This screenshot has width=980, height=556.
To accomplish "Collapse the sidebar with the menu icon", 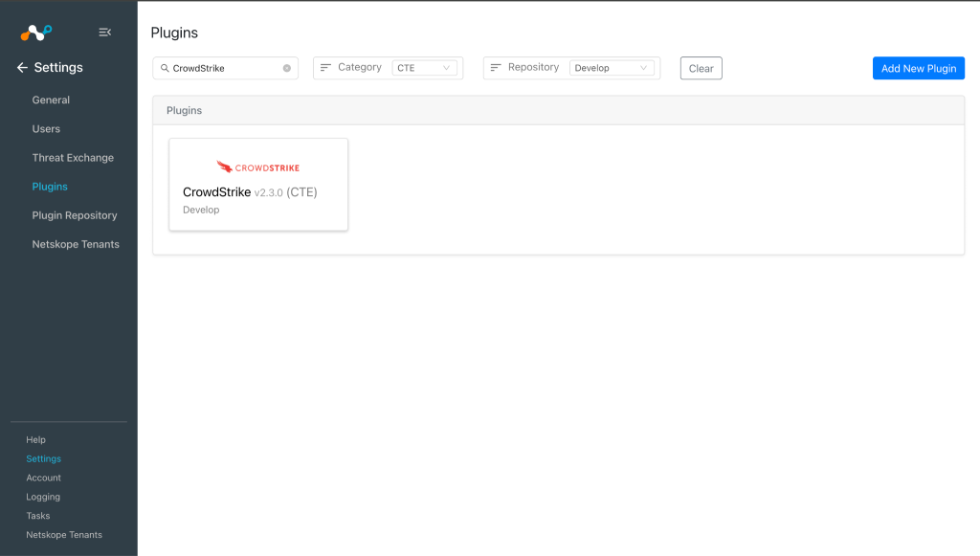I will (x=105, y=32).
